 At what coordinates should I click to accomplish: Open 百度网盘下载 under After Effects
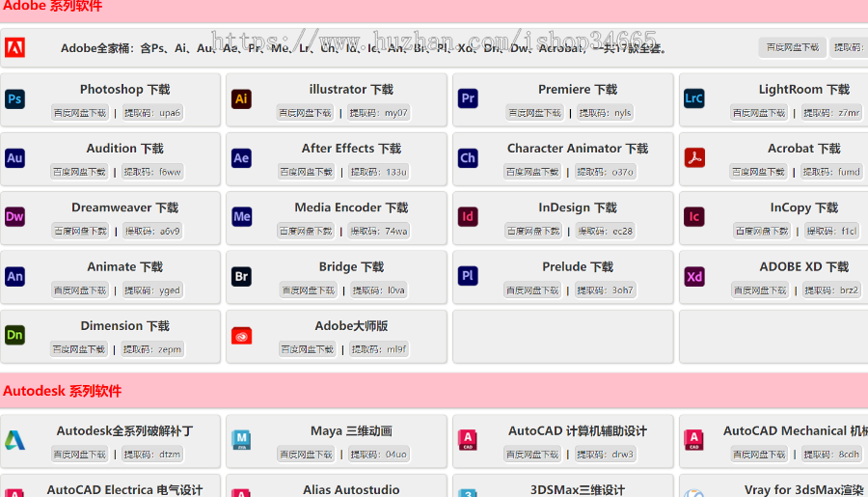point(306,172)
